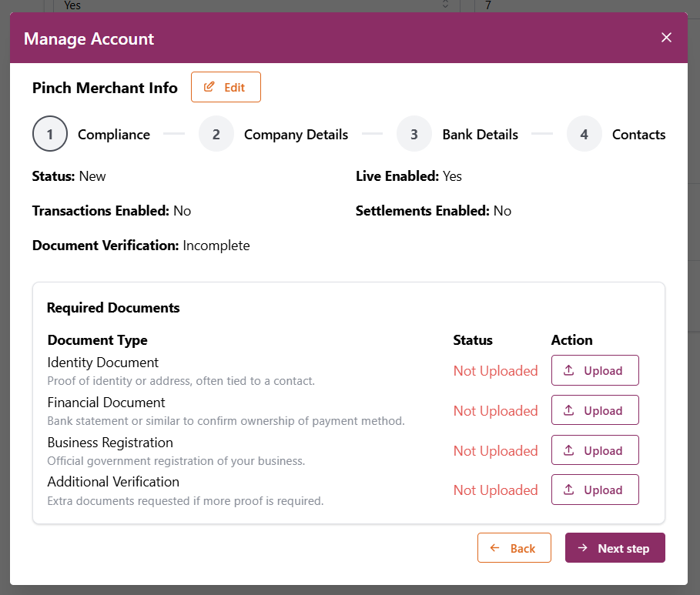Close the Manage Account dialog

(666, 38)
